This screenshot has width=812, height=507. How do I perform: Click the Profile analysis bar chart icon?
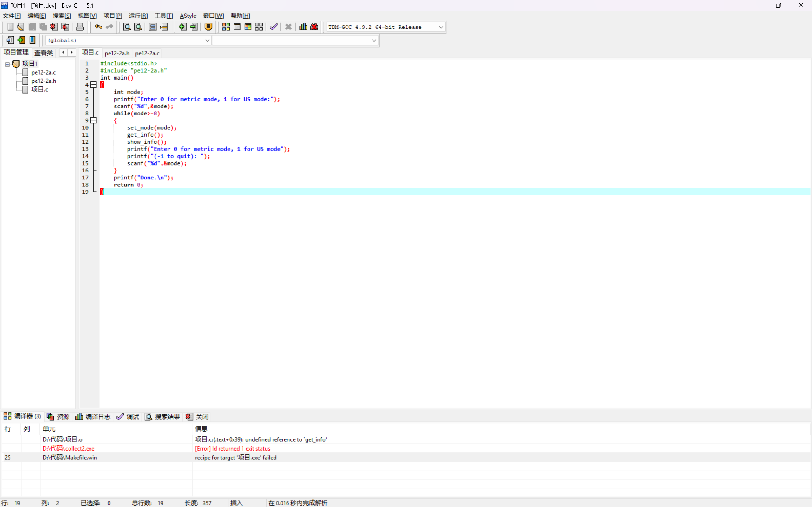point(303,27)
